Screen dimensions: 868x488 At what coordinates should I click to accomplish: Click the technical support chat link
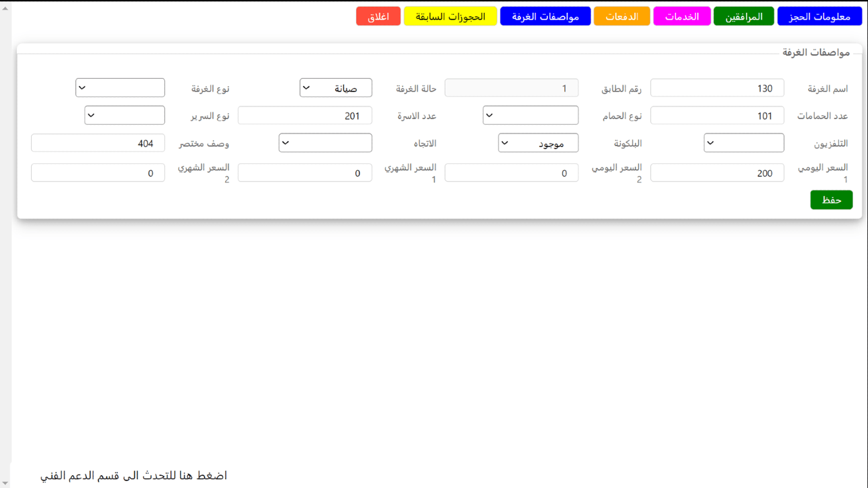click(x=134, y=476)
